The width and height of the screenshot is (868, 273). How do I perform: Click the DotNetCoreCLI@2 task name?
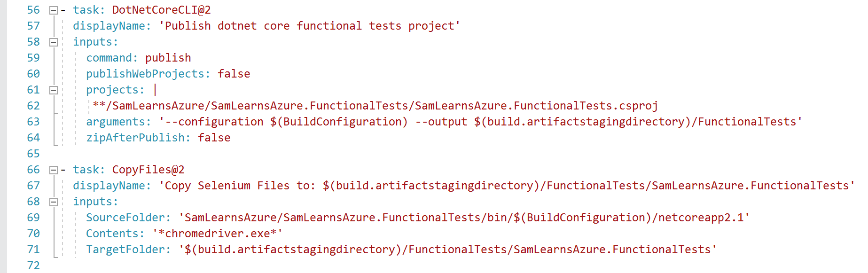coord(161,10)
